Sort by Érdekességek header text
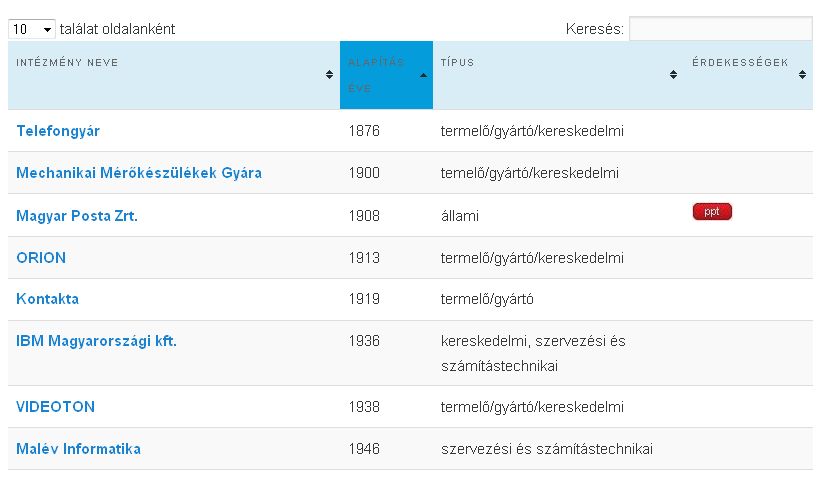The width and height of the screenshot is (836, 480). pos(740,62)
